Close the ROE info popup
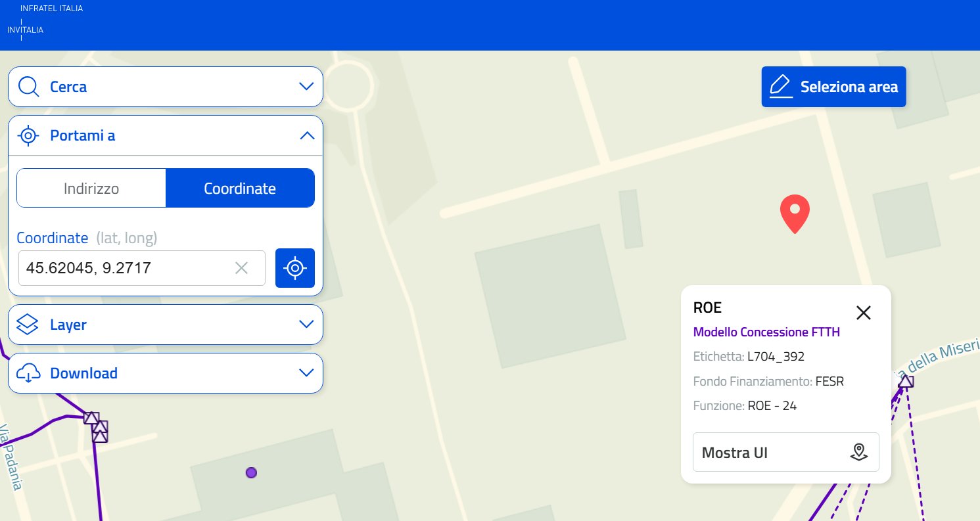The image size is (980, 521). (863, 313)
